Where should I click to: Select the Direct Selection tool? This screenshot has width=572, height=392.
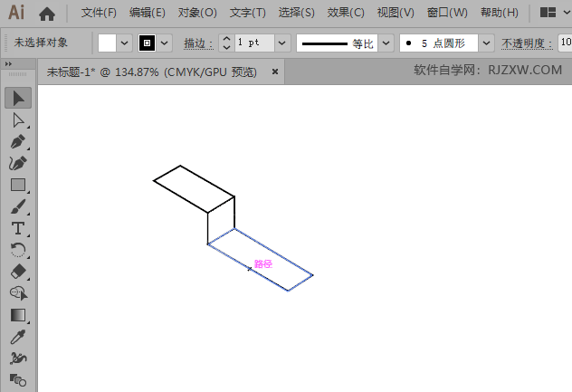[18, 120]
